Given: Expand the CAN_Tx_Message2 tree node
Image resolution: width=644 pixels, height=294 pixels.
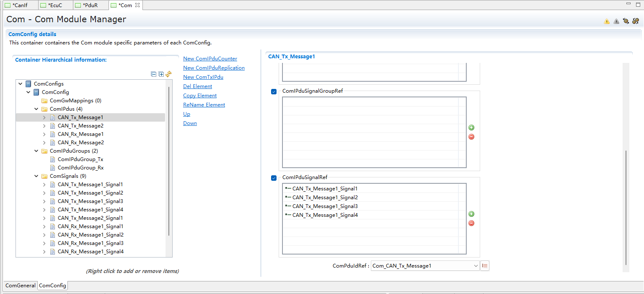Looking at the screenshot, I should click(x=44, y=126).
